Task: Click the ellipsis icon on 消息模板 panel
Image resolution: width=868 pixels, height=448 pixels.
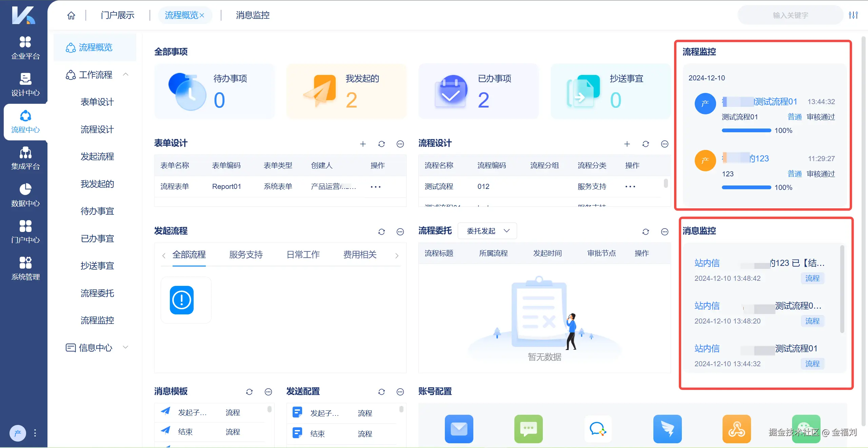Action: coord(268,392)
